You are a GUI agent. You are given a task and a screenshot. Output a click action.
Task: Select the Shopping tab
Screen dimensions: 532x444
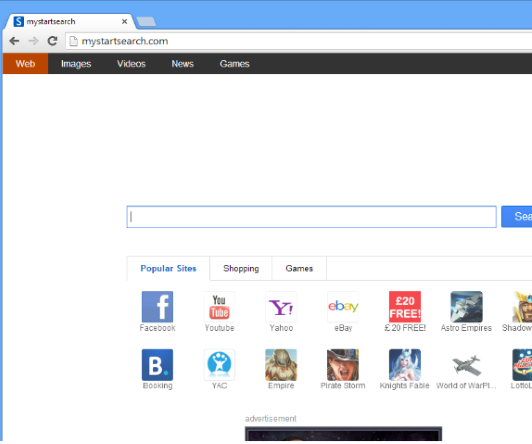(x=241, y=268)
